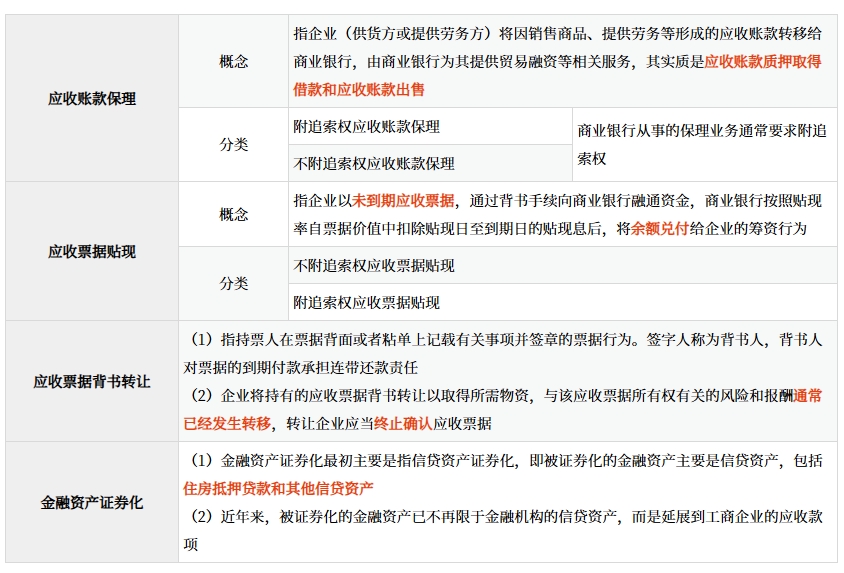The image size is (844, 573).
Task: Select the 概念 cell in the 应收票据贴现 row
Action: pyautogui.click(x=234, y=214)
